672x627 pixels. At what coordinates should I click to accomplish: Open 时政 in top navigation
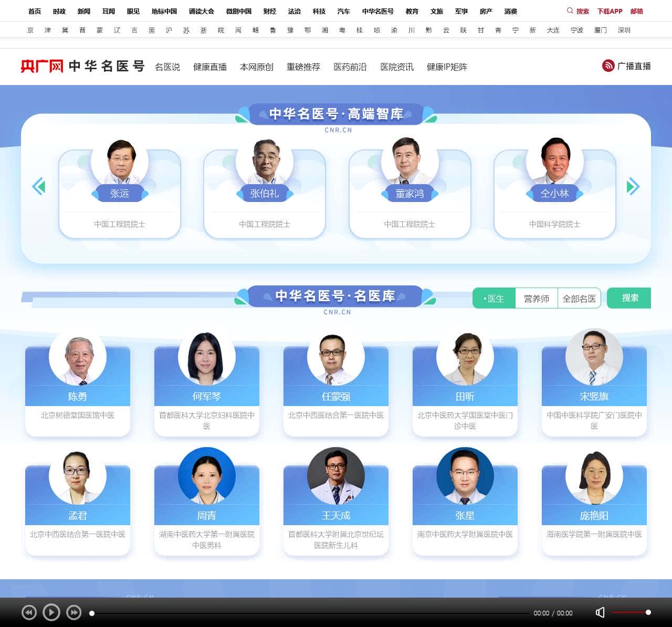(59, 11)
